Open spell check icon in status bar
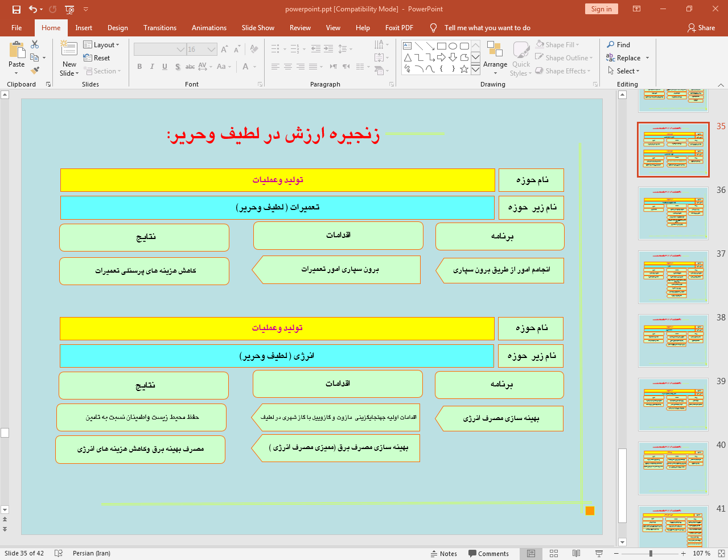 [58, 553]
